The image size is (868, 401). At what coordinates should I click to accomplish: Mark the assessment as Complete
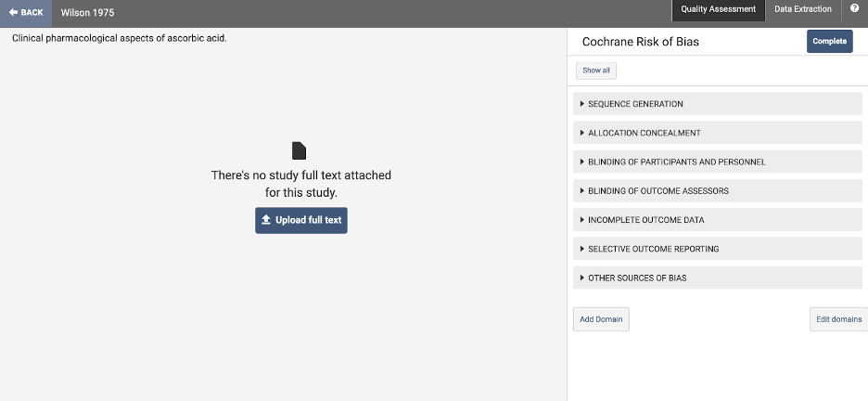point(829,42)
